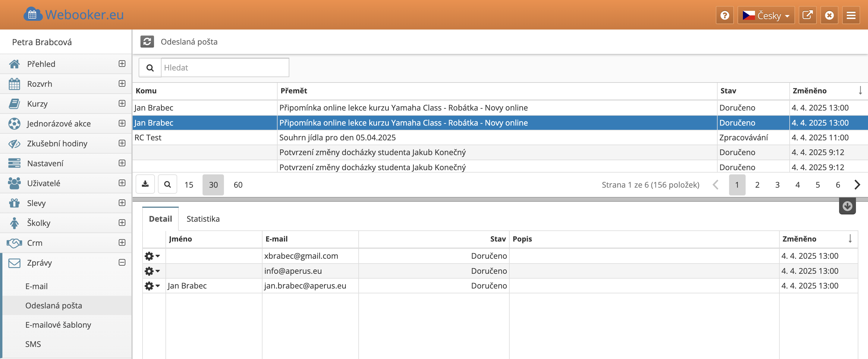Click the Webooker.eu logo
868x359 pixels.
coord(74,14)
